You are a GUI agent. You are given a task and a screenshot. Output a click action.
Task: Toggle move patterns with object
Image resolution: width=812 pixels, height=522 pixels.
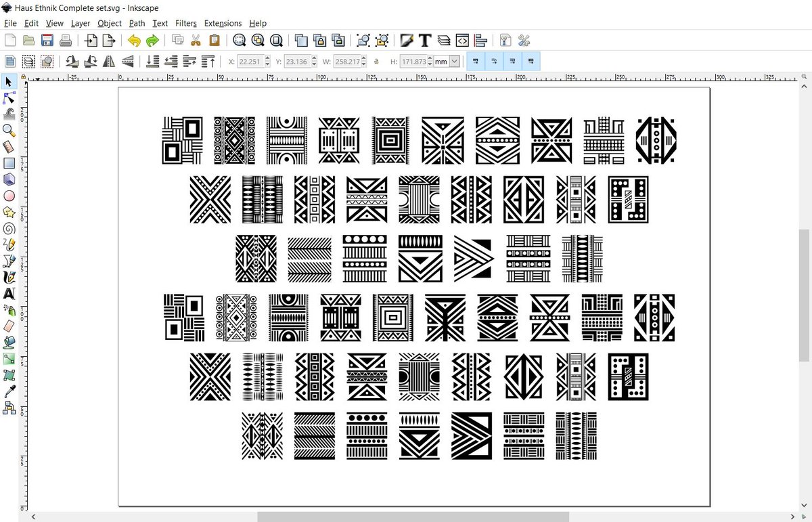(531, 62)
